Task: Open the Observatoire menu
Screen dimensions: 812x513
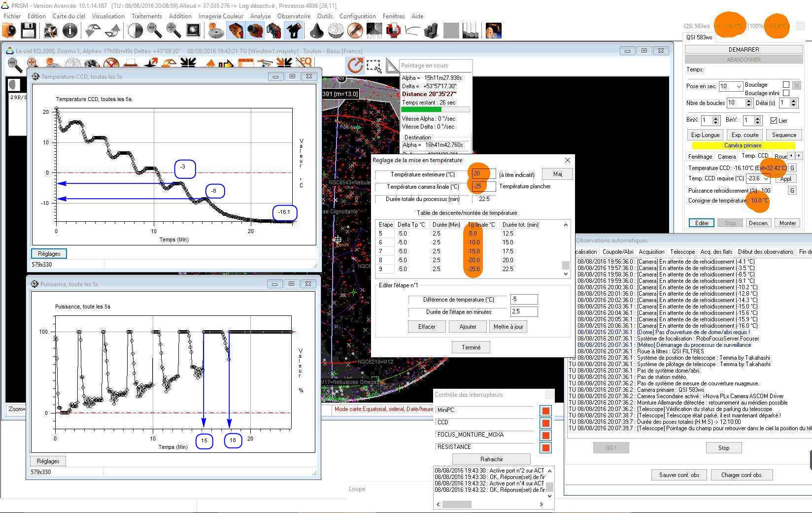Action: [x=294, y=16]
